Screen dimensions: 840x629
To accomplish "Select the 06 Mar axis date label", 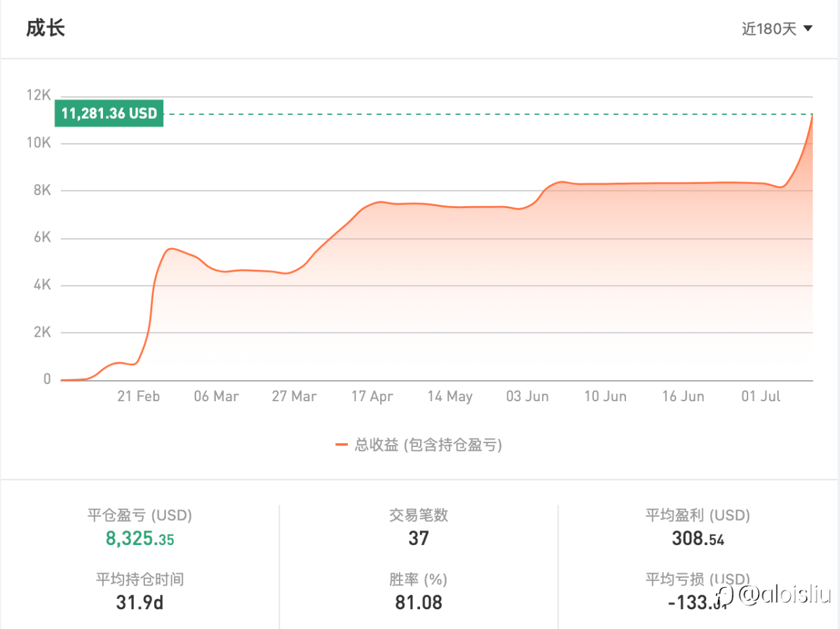I will tap(216, 397).
